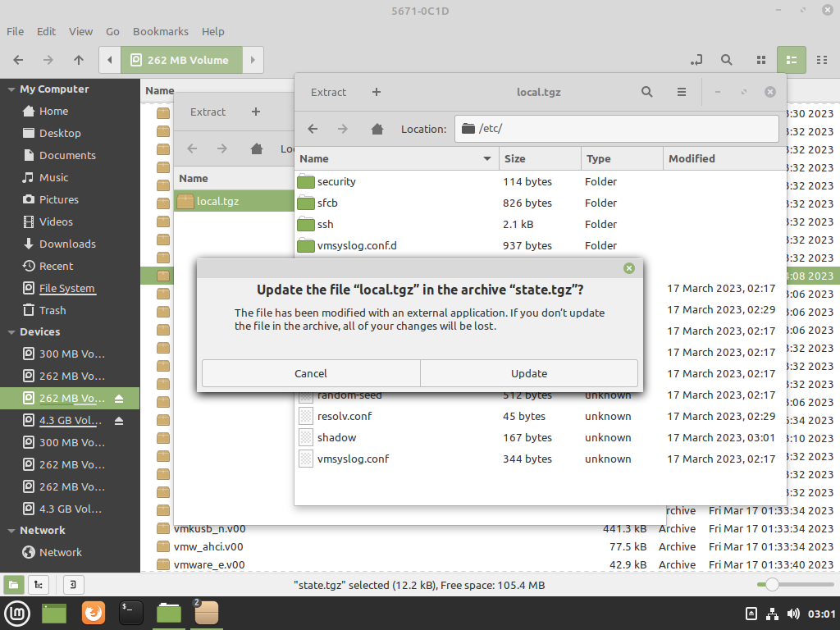
Task: Click the add files plus in local.tgz window
Action: [x=377, y=92]
